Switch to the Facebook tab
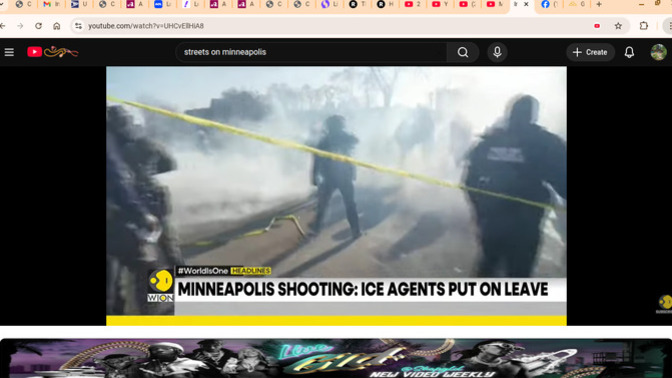Screen dimensions: 672x378 549,4
